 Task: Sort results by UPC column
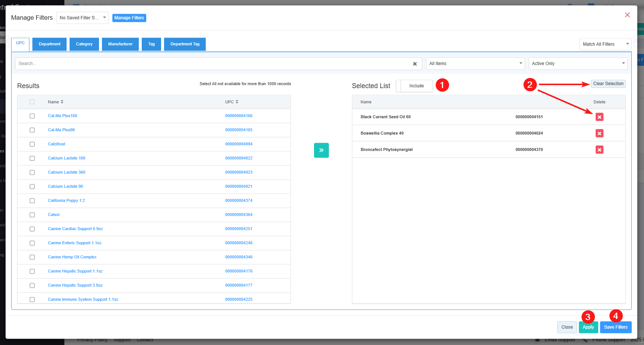point(231,102)
